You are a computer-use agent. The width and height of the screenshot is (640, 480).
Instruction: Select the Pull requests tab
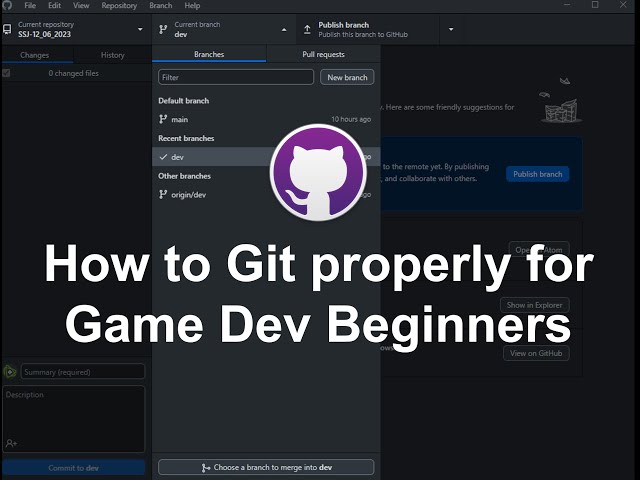(x=323, y=54)
